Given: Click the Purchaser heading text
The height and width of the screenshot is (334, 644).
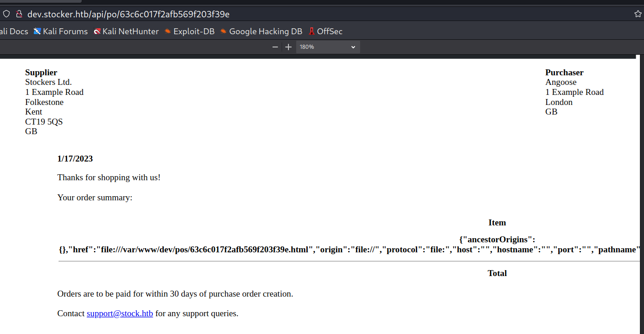Looking at the screenshot, I should [x=564, y=73].
